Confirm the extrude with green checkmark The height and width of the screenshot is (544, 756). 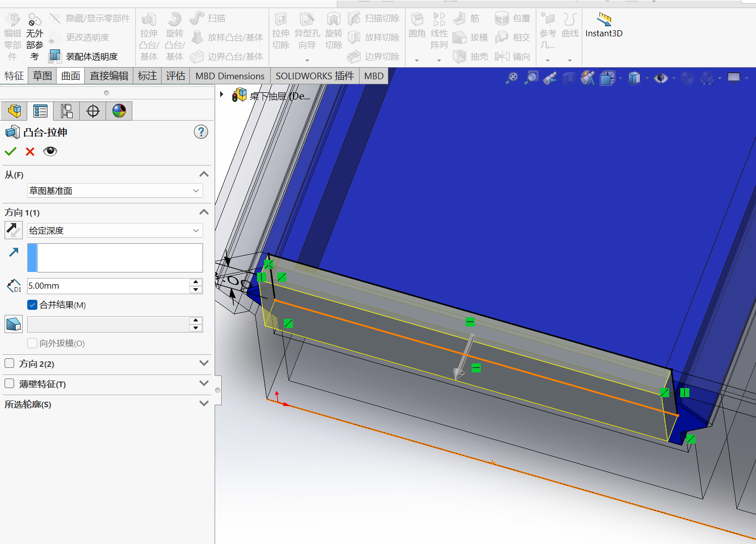coord(11,151)
